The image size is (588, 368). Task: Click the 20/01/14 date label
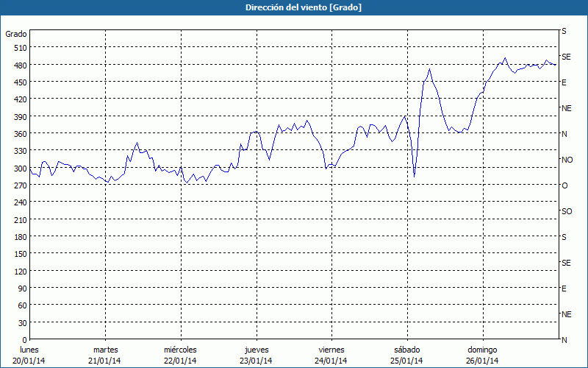30,361
